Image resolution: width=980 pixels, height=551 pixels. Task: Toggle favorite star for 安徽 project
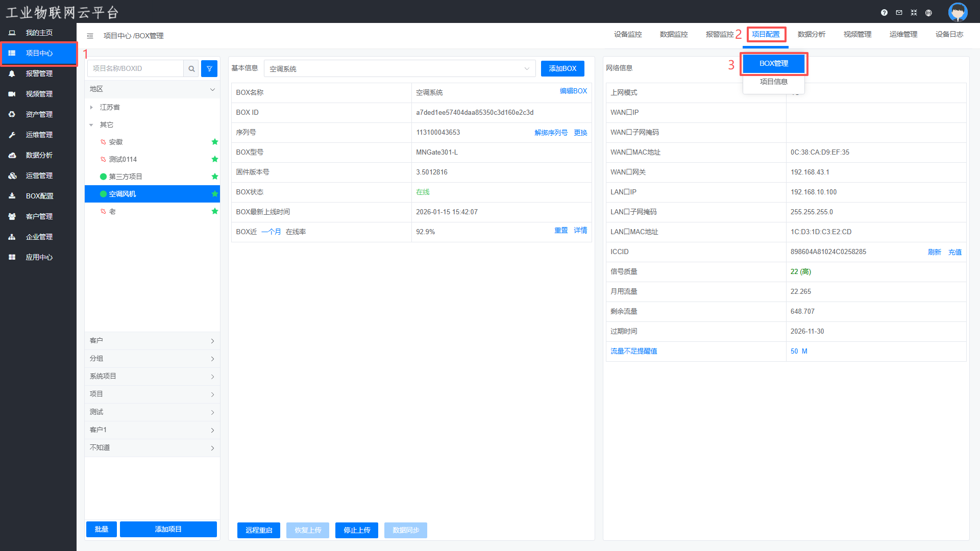[x=215, y=142]
